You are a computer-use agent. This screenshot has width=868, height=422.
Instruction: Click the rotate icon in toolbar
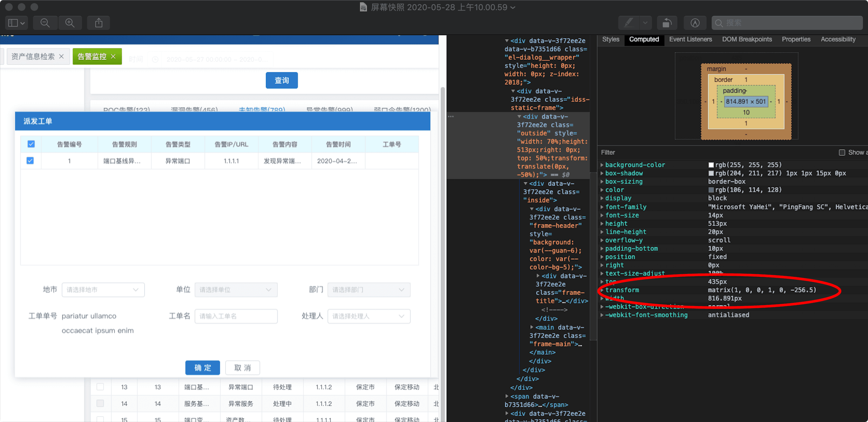click(667, 23)
